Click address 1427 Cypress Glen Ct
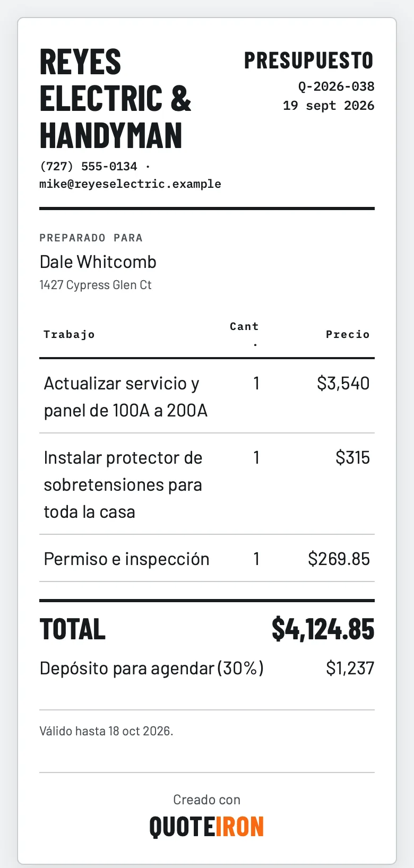414x868 pixels. [96, 285]
